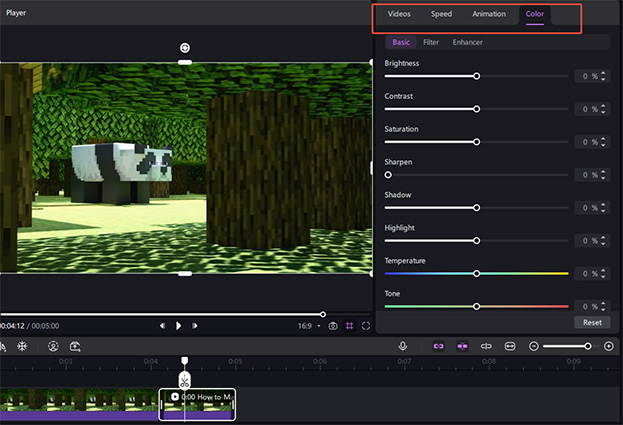Open the Animation tab
Image resolution: width=623 pixels, height=425 pixels.
tap(489, 14)
